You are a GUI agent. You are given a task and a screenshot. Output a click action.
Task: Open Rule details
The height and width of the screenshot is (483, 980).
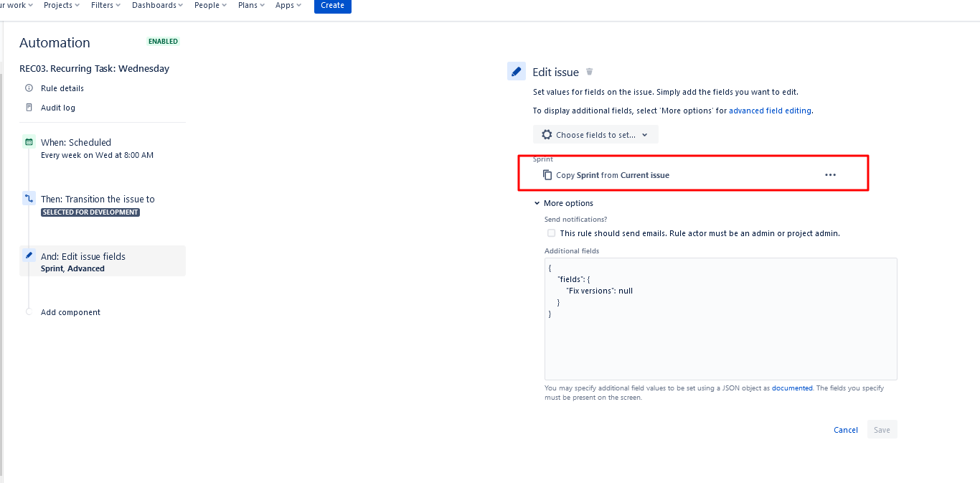pyautogui.click(x=62, y=88)
